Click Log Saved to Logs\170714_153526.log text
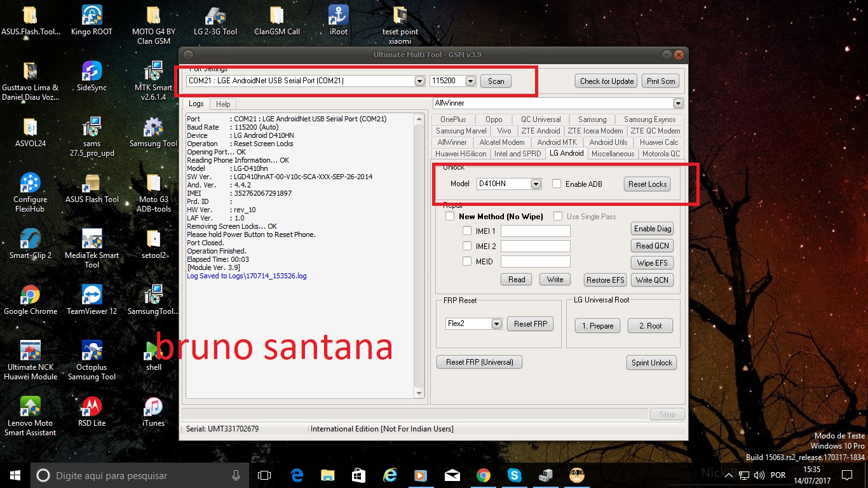The width and height of the screenshot is (868, 488). pyautogui.click(x=247, y=276)
